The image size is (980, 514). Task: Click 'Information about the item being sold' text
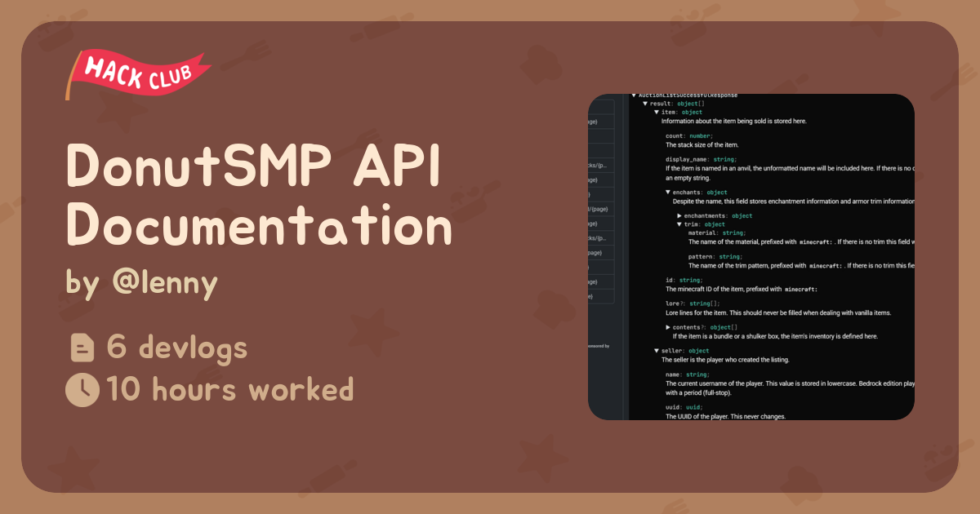pos(734,121)
